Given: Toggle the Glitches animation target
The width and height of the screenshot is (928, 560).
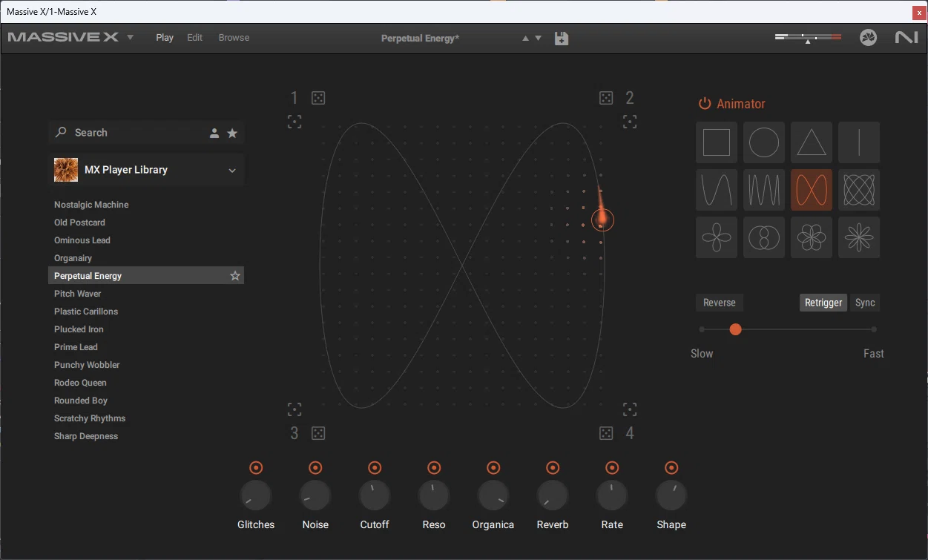Looking at the screenshot, I should [256, 467].
